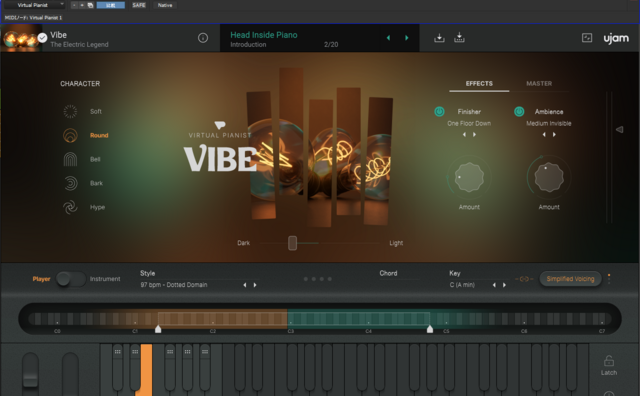Viewport: 640px width, 396px height.
Task: Open the window resize view icon
Action: (587, 38)
